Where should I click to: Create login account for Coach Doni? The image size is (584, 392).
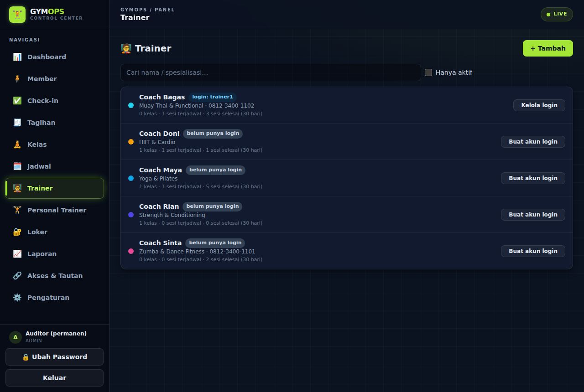pyautogui.click(x=533, y=142)
